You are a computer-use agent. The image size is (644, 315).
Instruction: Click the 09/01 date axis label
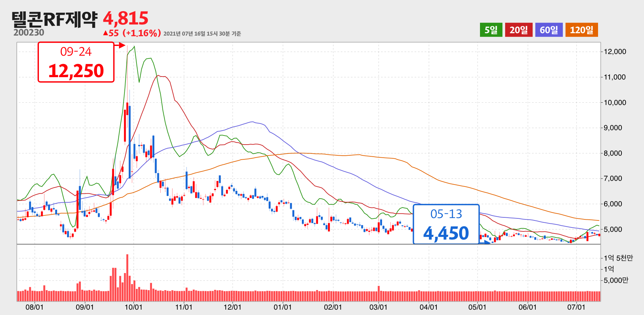(x=85, y=307)
